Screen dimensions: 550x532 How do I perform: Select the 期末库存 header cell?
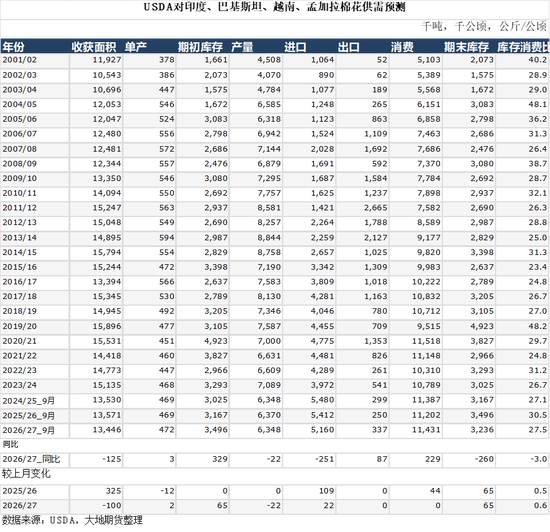pos(466,47)
